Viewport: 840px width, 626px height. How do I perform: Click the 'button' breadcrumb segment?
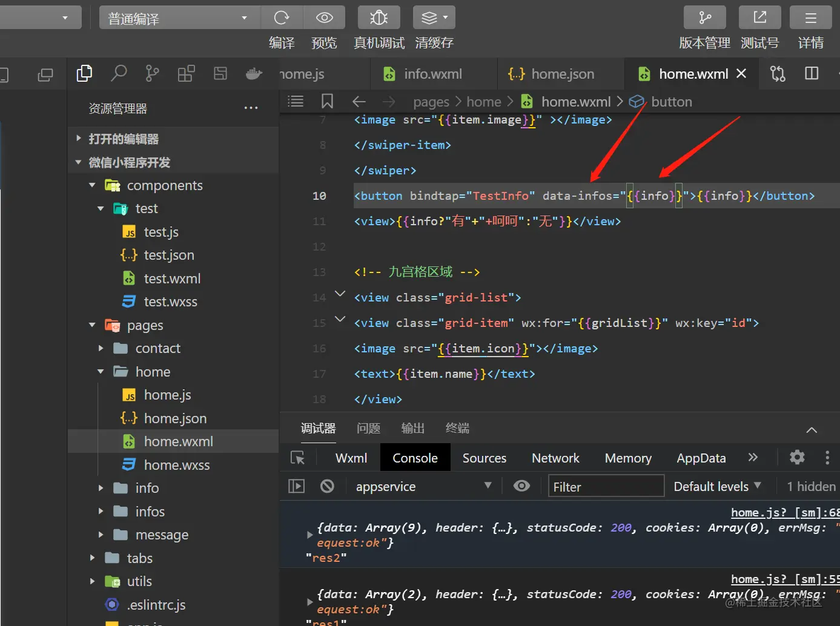point(671,102)
